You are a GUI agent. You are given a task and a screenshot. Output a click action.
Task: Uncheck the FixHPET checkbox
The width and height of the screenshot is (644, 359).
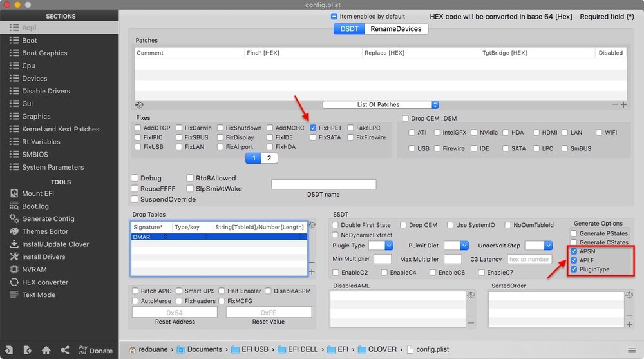313,128
